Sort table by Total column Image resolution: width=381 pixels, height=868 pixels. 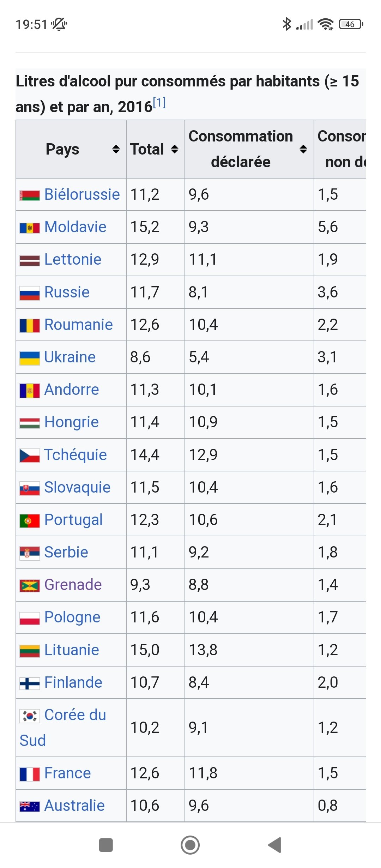click(x=174, y=149)
